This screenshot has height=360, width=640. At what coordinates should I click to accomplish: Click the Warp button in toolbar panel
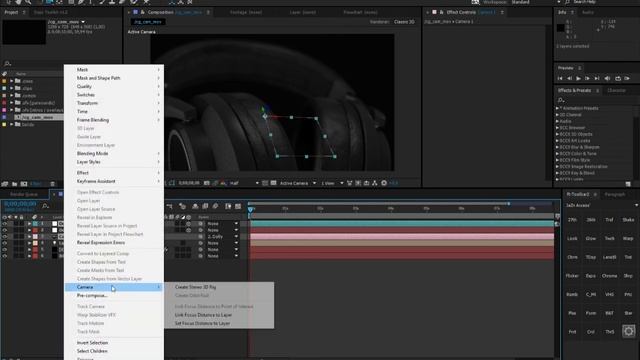point(628,238)
